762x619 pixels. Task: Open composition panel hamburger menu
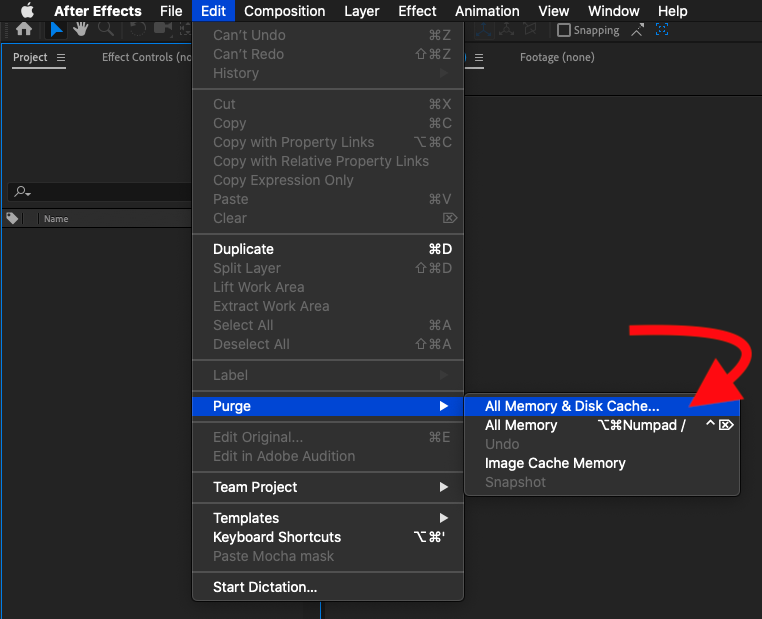tap(479, 58)
